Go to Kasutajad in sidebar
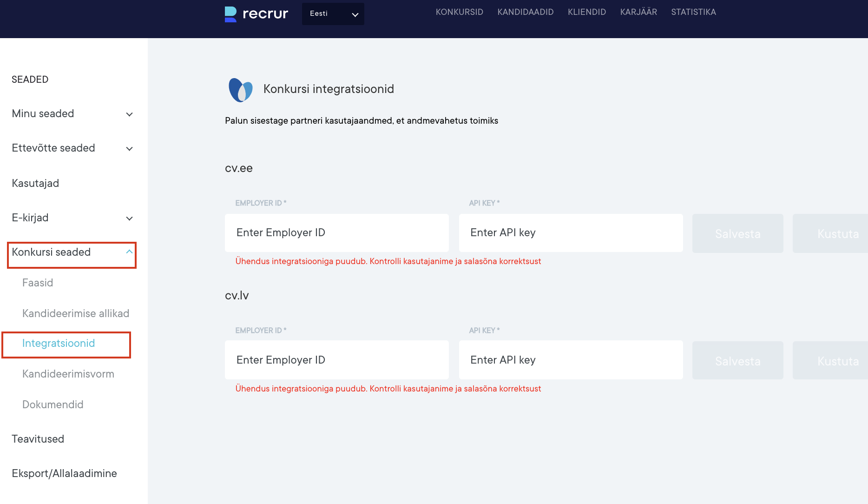This screenshot has width=868, height=504. 35,184
